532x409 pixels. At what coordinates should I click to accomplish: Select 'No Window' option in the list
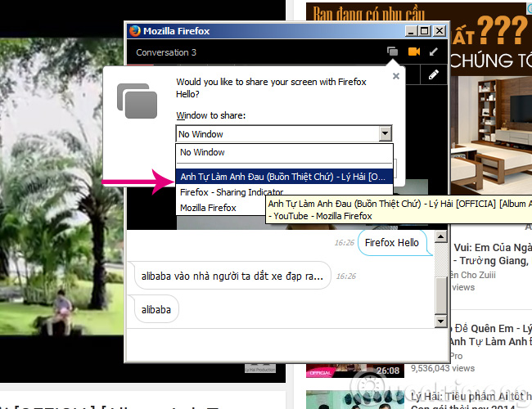click(284, 152)
